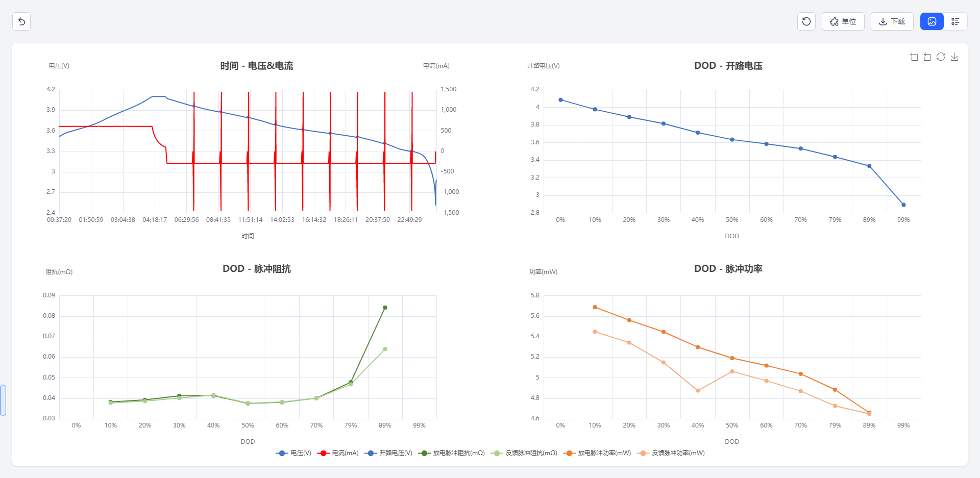
Task: Toggle the 开路电压(V) legend series
Action: pos(388,453)
